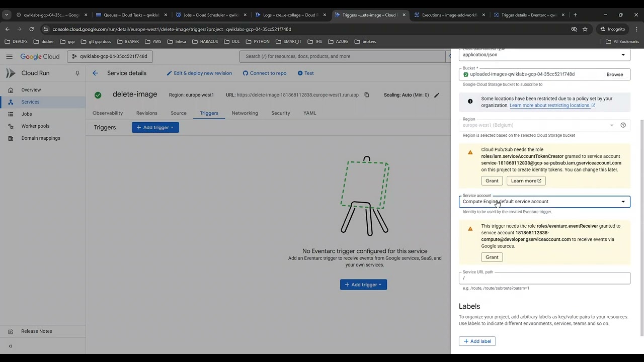644x362 pixels.
Task: Open the project selector qwiklabs-gcp-04-35cc521f748d
Action: pyautogui.click(x=110, y=56)
